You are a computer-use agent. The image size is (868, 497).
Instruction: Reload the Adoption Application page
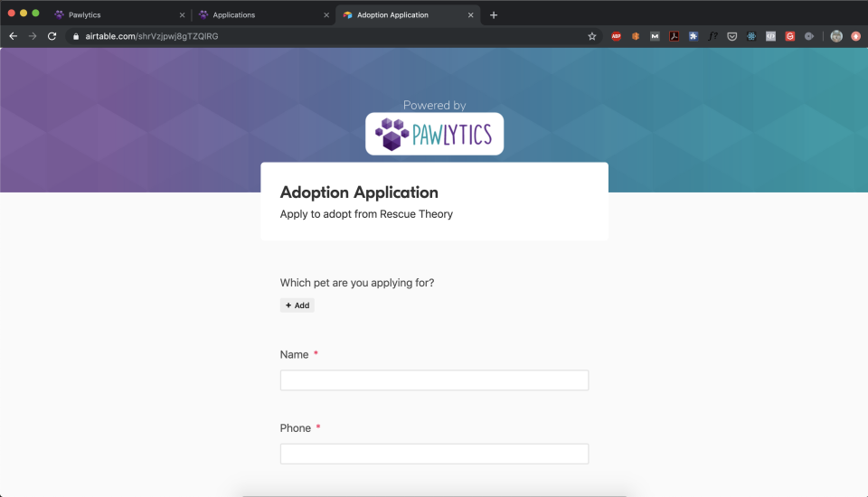coord(52,36)
